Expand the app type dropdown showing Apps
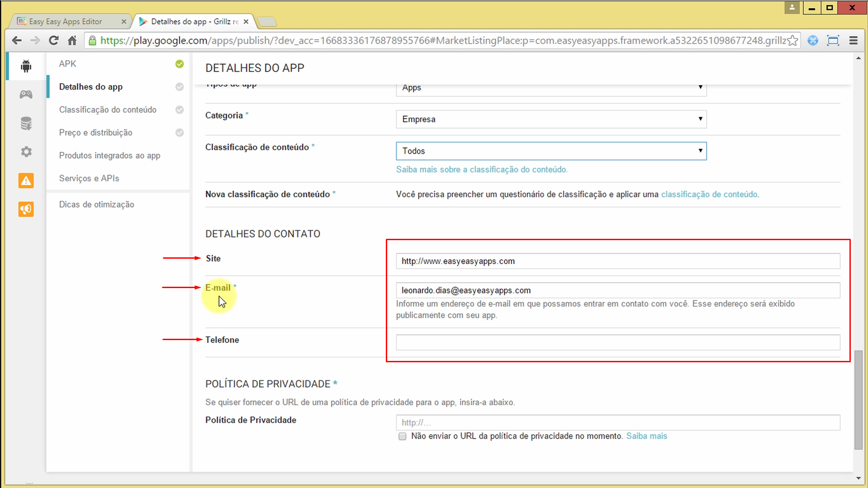 click(x=550, y=89)
